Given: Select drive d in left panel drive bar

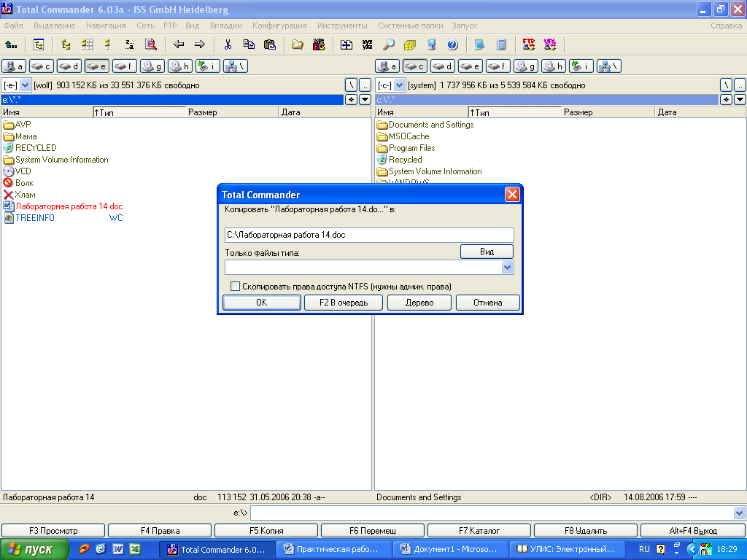Looking at the screenshot, I should pyautogui.click(x=69, y=66).
